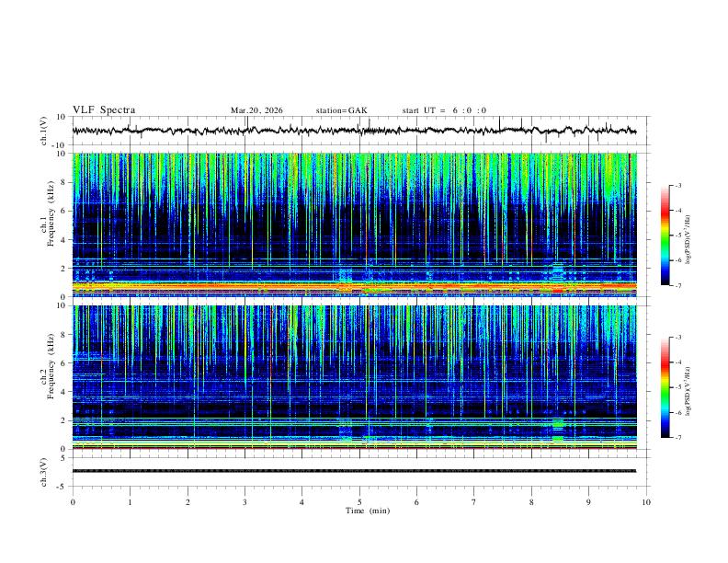Select the log(PSD) label beside ch.2 colorbar
The image size is (728, 563).
pos(688,391)
